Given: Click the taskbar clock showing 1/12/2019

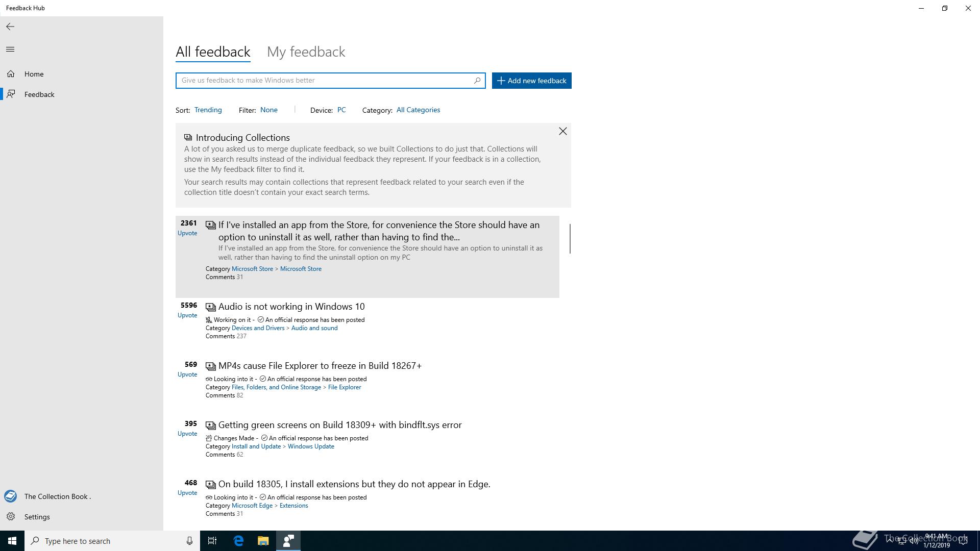Looking at the screenshot, I should pyautogui.click(x=937, y=541).
